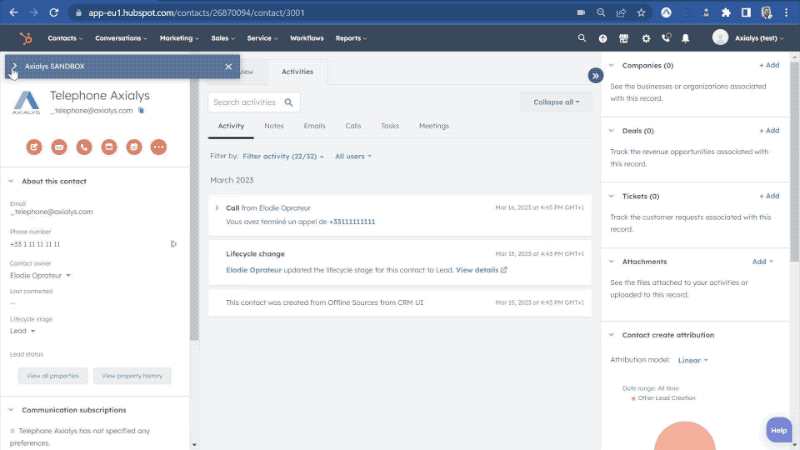Switch to the Calls tab

click(353, 126)
